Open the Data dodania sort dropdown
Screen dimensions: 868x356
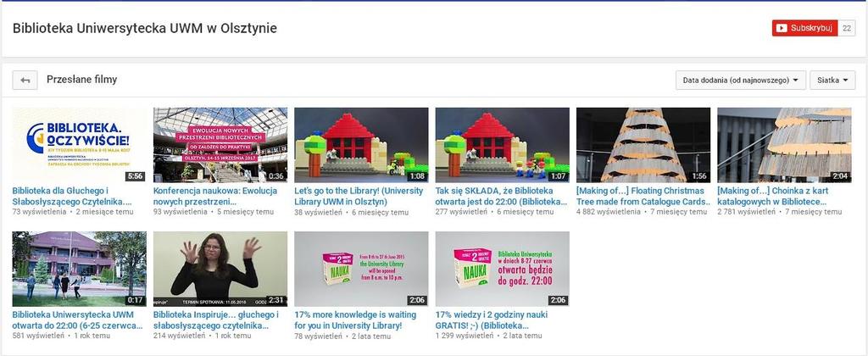coord(741,81)
